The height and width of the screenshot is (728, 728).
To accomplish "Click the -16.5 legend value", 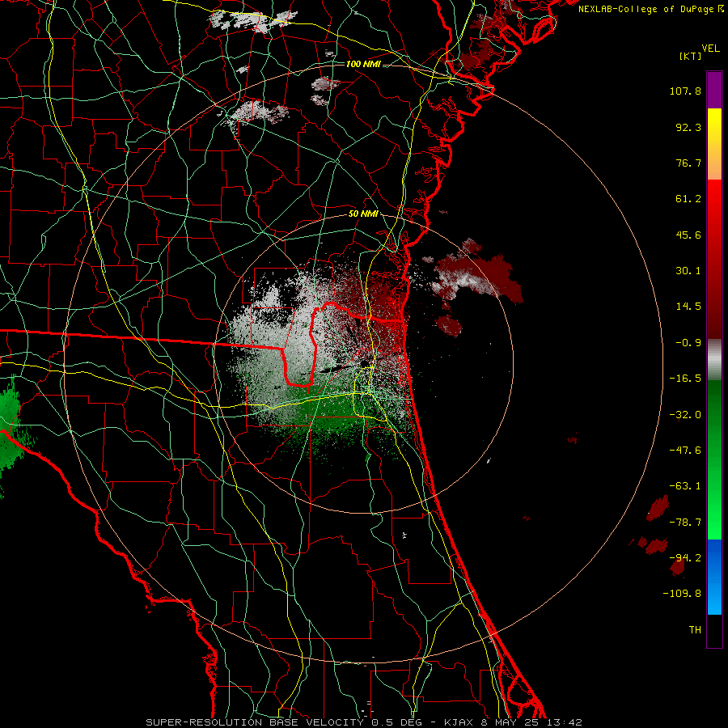I will click(685, 379).
